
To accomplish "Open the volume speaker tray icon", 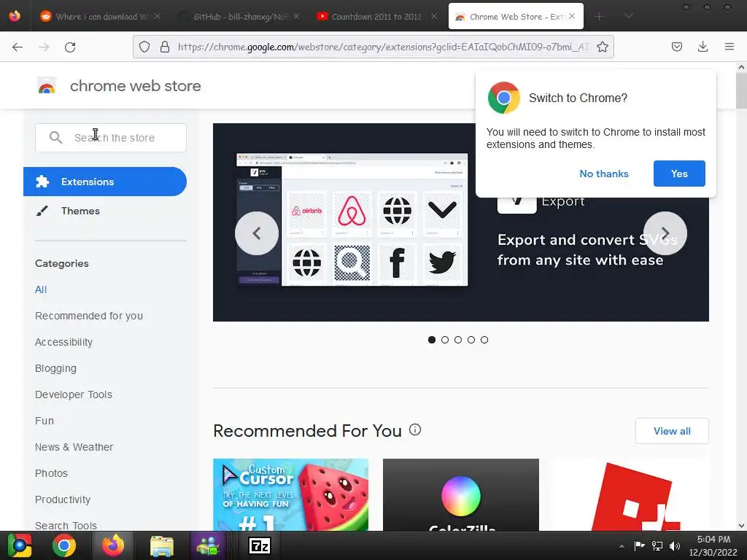I will coord(675,545).
